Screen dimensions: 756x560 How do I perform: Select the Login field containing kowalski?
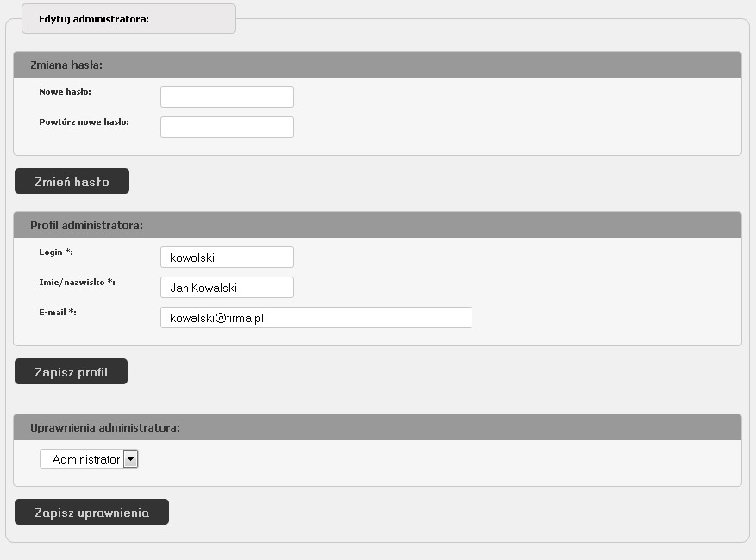click(x=227, y=258)
